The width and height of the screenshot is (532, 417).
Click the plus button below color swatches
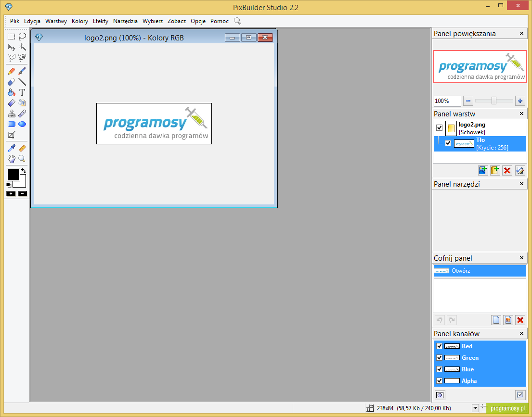coord(11,193)
